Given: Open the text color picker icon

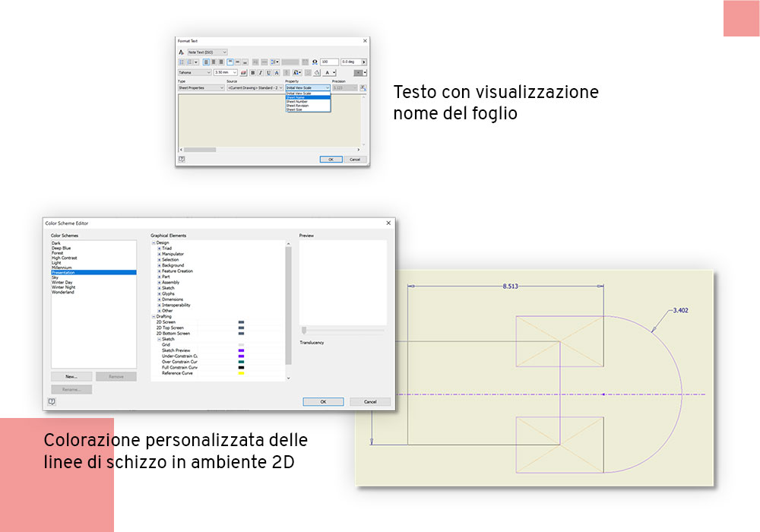Looking at the screenshot, I should click(x=328, y=71).
